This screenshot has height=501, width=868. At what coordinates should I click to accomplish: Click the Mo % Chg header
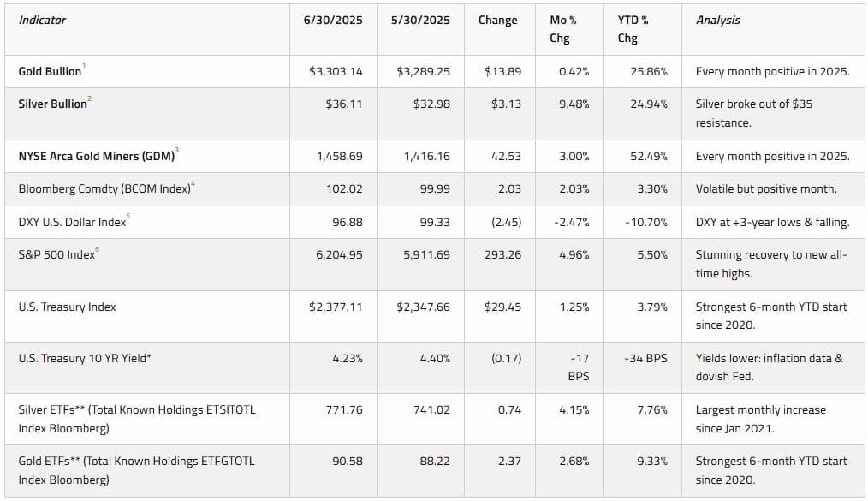click(x=563, y=29)
